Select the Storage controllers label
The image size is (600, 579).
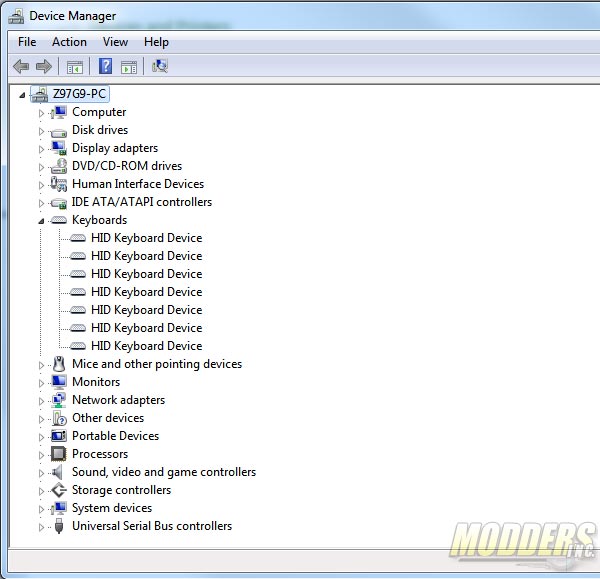121,490
